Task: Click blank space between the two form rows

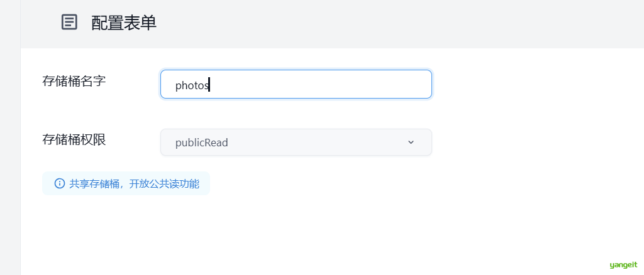Action: click(296, 114)
